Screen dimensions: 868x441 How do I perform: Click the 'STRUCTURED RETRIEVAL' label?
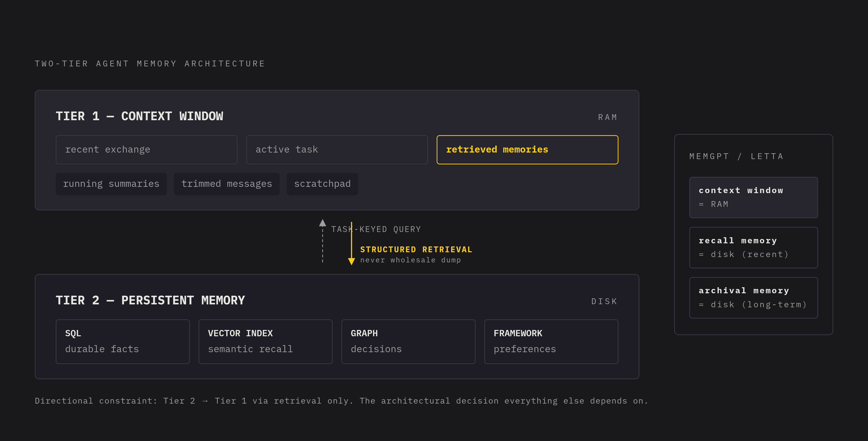click(416, 249)
